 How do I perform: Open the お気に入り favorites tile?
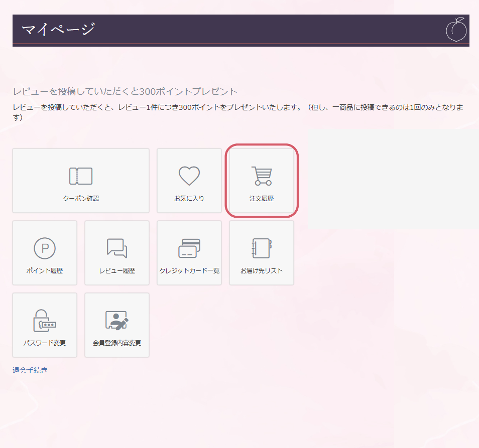click(189, 181)
